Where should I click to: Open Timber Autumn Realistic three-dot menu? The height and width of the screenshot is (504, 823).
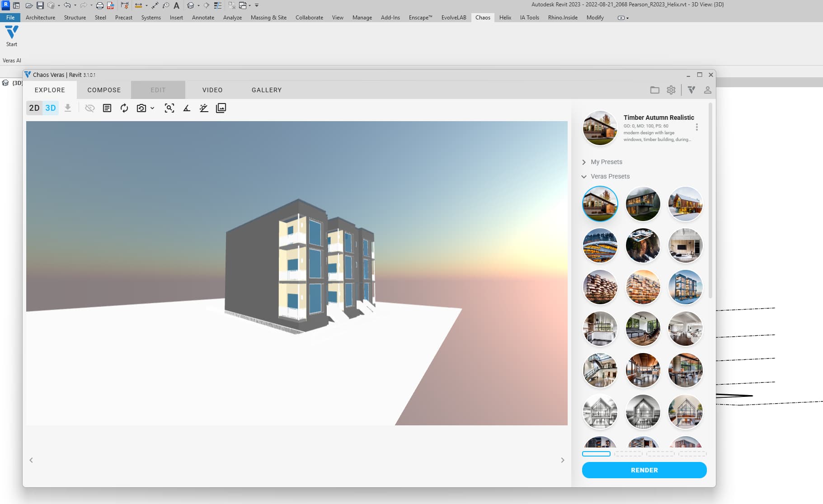coord(697,127)
